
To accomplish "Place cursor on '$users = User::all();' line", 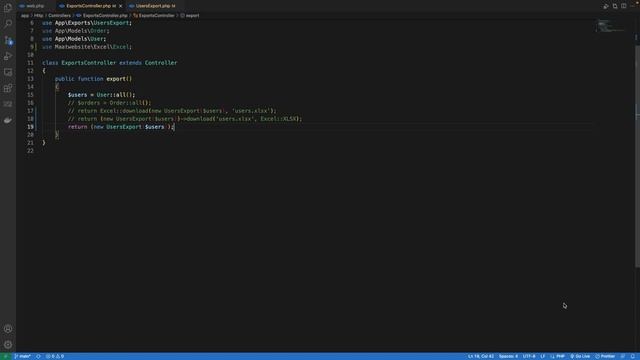I will [101, 95].
